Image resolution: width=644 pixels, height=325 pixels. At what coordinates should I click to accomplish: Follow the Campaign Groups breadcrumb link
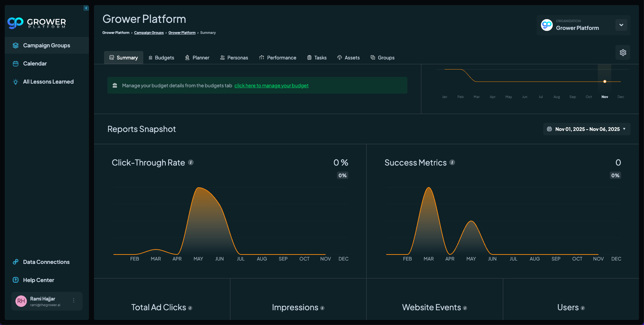coord(149,33)
